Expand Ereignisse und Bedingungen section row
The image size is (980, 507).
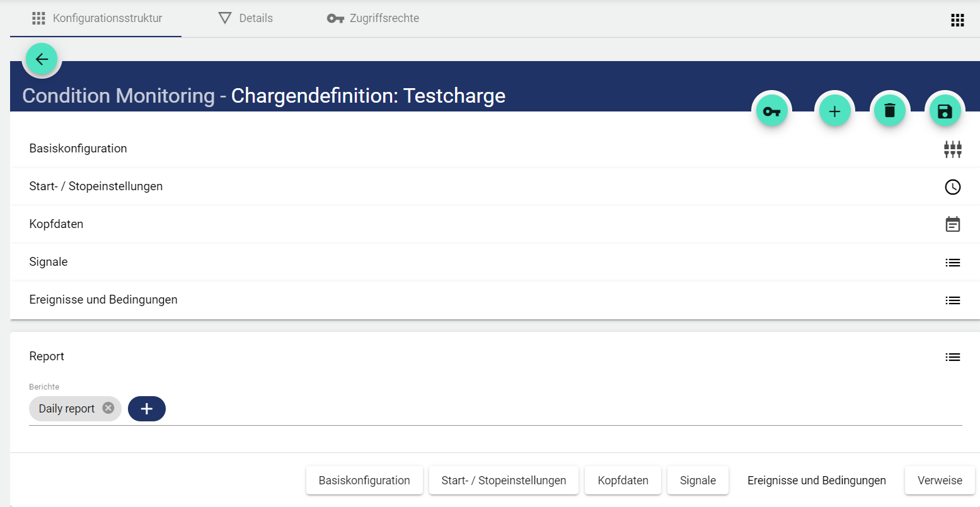point(103,300)
